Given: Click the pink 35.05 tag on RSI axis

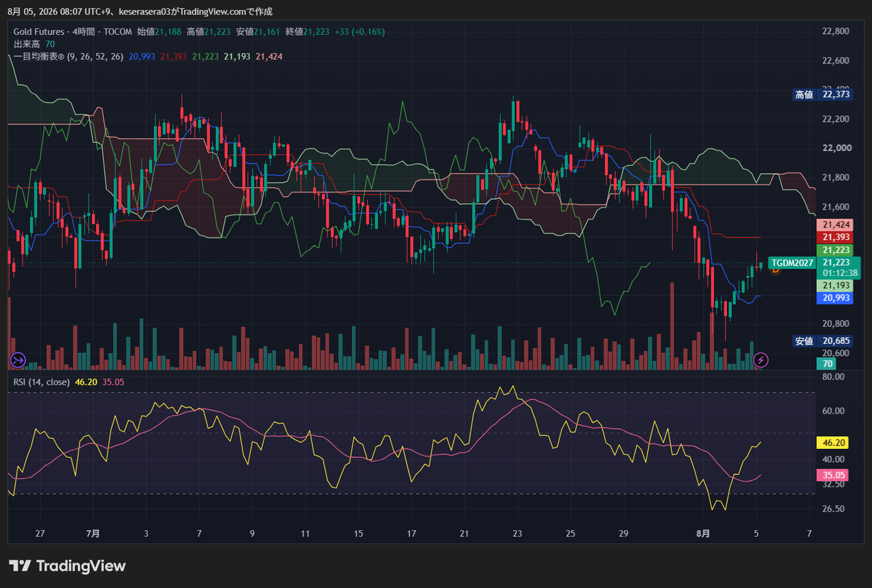Looking at the screenshot, I should pyautogui.click(x=834, y=476).
